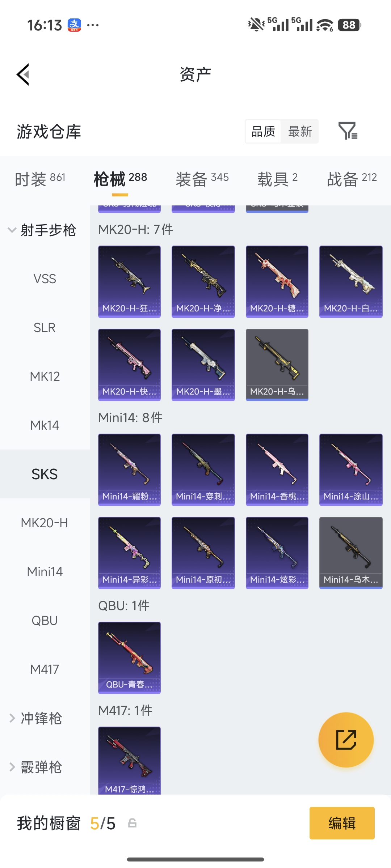391x868 pixels.
Task: Open the Alipay notification icon in status bar
Action: point(74,25)
